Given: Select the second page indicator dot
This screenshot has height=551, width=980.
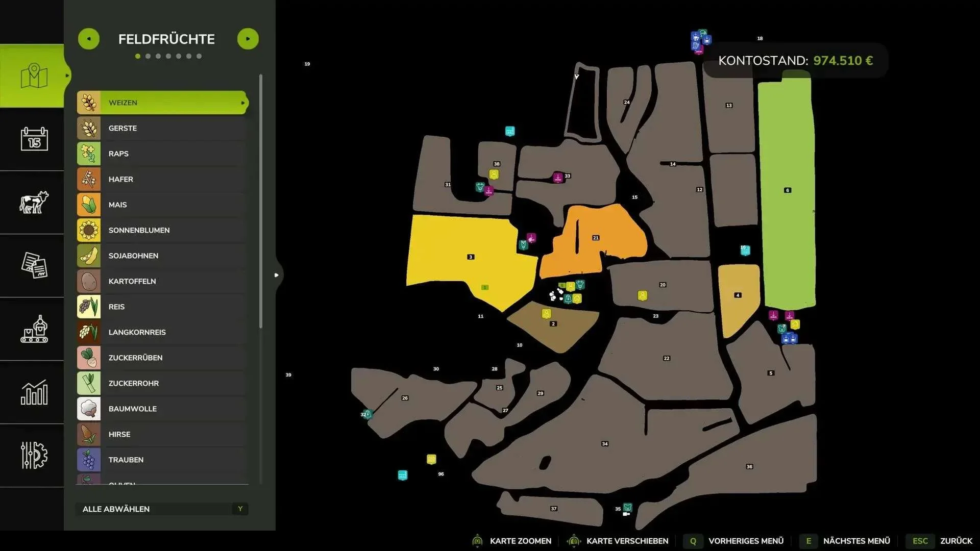Looking at the screenshot, I should (148, 56).
